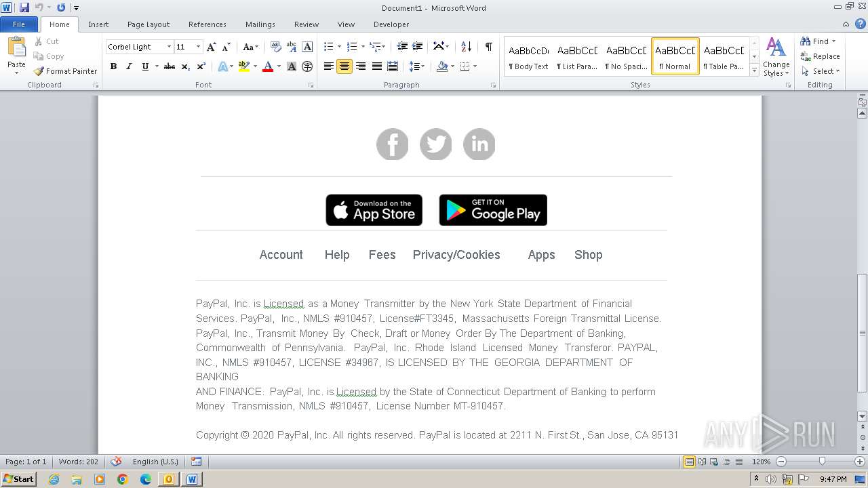Screen dimensions: 868x488
Task: Switch to the References tab
Action: [208, 24]
